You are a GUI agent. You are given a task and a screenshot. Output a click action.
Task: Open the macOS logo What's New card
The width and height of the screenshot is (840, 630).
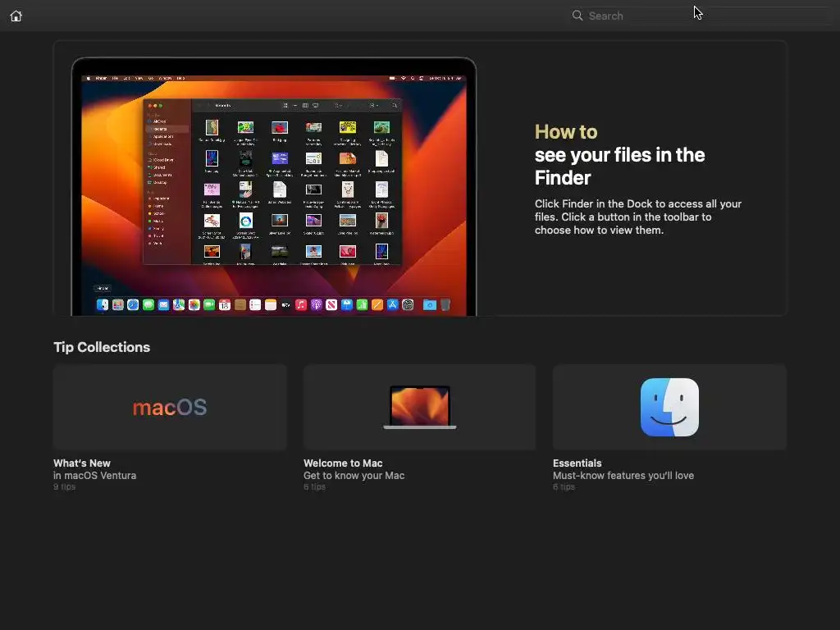(x=170, y=407)
